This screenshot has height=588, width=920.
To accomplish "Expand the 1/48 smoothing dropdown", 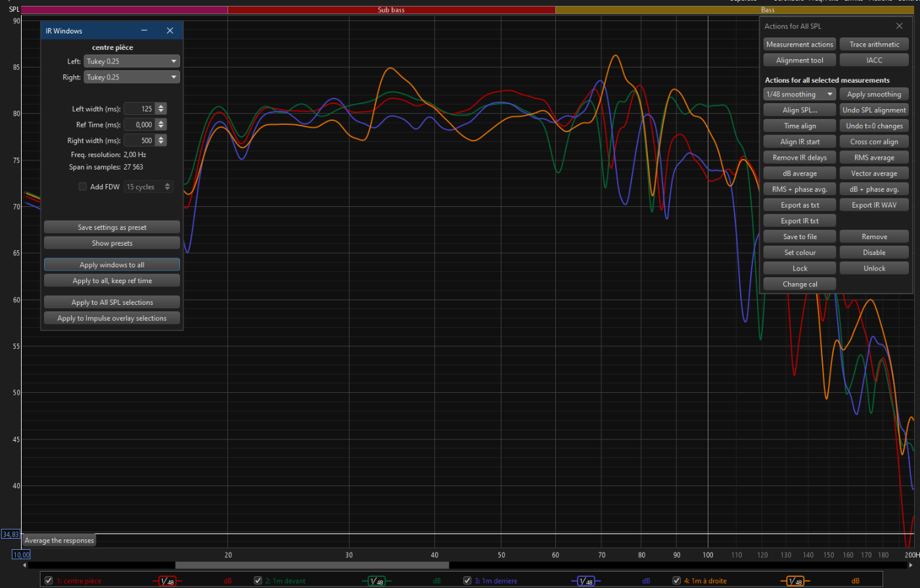I will click(x=799, y=95).
